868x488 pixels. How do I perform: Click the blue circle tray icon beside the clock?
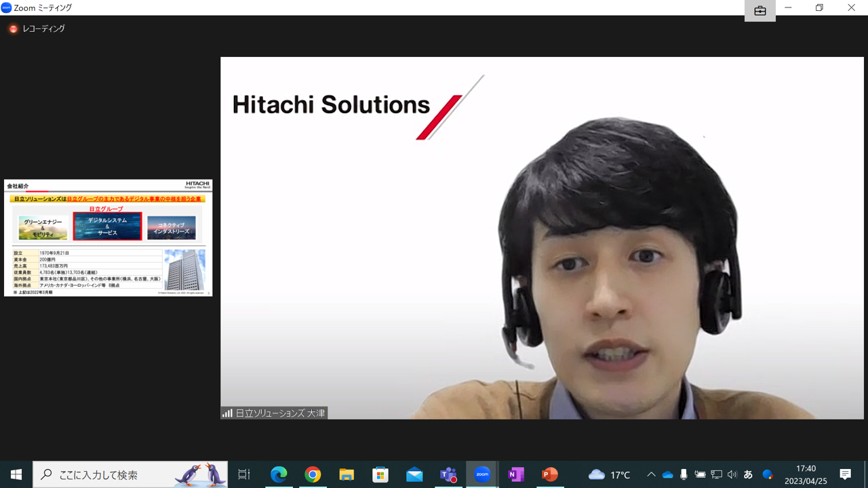(768, 474)
